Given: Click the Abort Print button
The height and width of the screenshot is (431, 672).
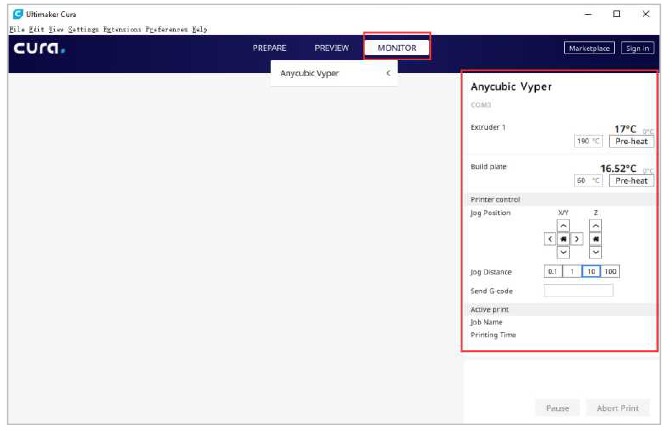Looking at the screenshot, I should pos(618,408).
